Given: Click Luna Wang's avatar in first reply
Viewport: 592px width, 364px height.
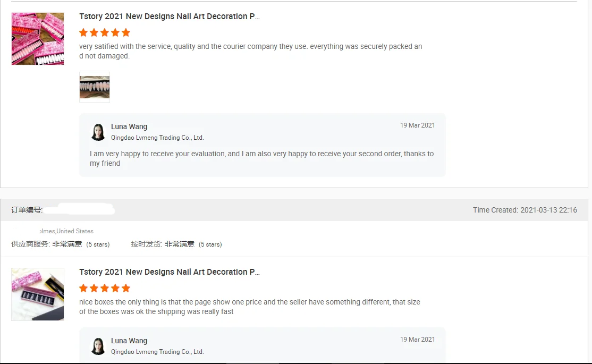Looking at the screenshot, I should [x=98, y=132].
